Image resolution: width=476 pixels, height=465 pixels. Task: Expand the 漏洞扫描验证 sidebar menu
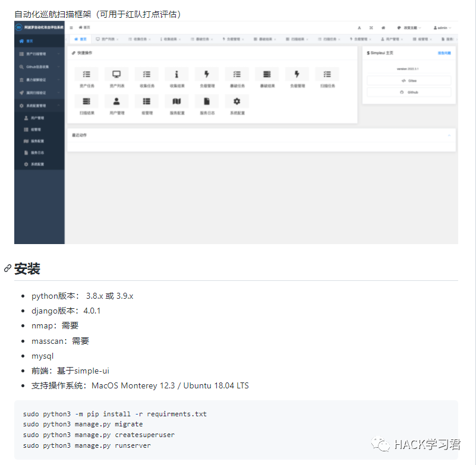pos(39,93)
